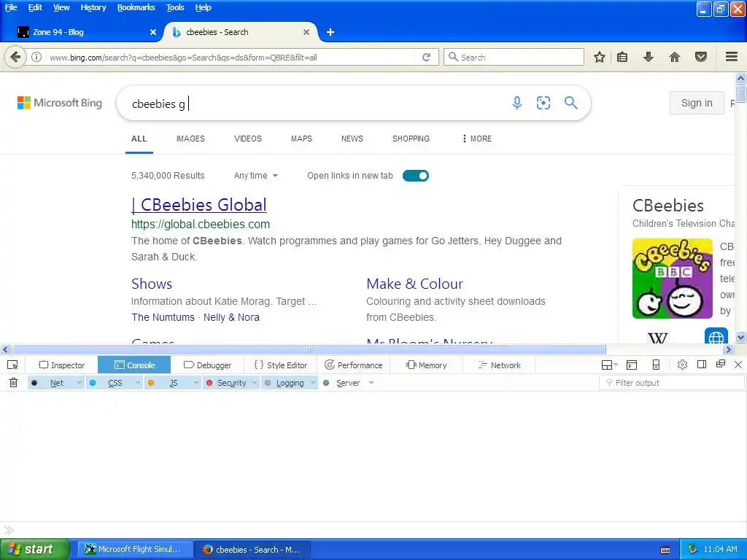
Task: Open The Numtums link
Action: (163, 318)
